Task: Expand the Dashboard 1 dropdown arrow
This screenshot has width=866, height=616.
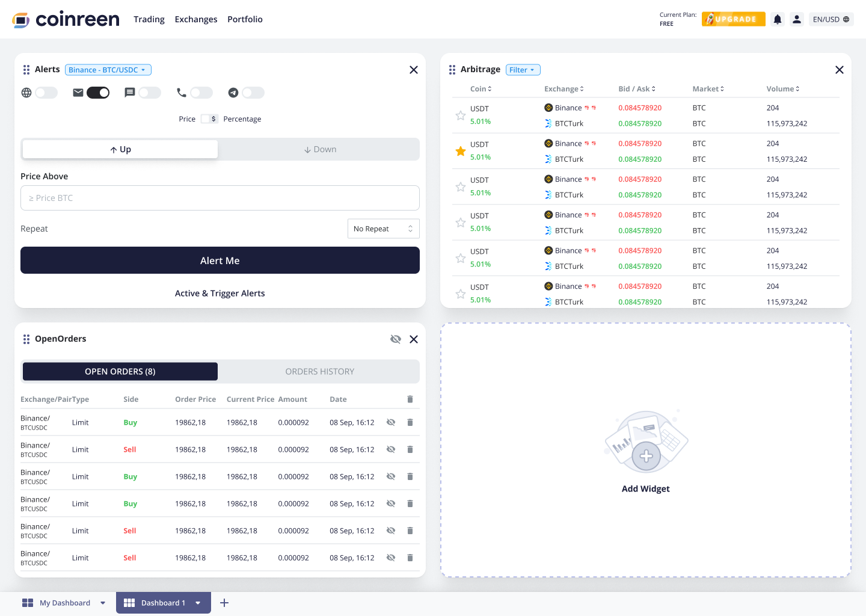Action: pos(198,603)
